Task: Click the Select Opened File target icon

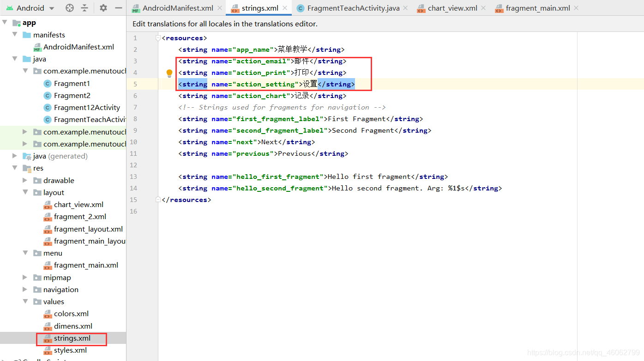Action: coord(70,8)
